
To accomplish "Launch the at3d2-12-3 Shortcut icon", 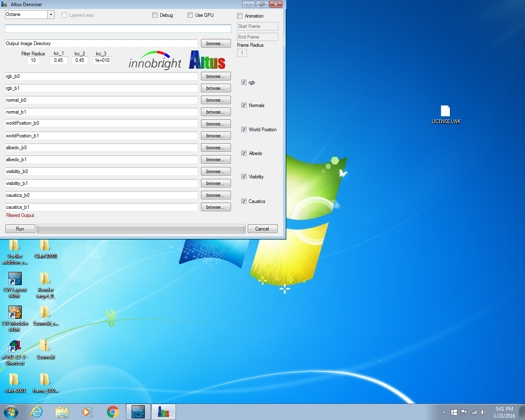I will tap(15, 352).
